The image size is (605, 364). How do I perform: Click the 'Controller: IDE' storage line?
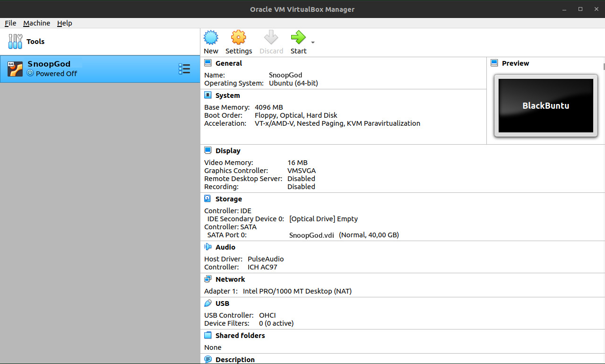pos(228,211)
